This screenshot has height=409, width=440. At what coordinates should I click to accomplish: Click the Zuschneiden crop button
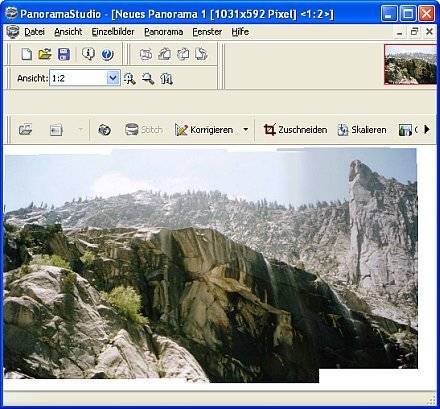coord(295,130)
